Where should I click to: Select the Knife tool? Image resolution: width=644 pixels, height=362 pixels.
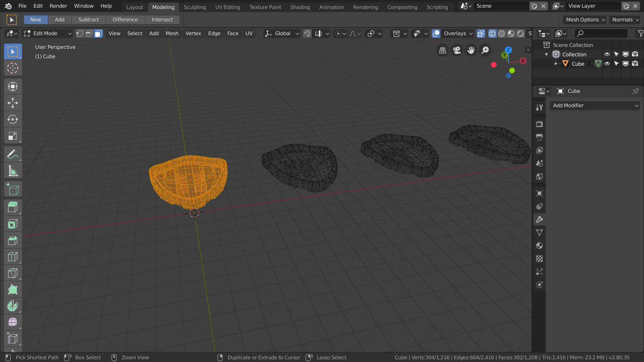tap(13, 273)
